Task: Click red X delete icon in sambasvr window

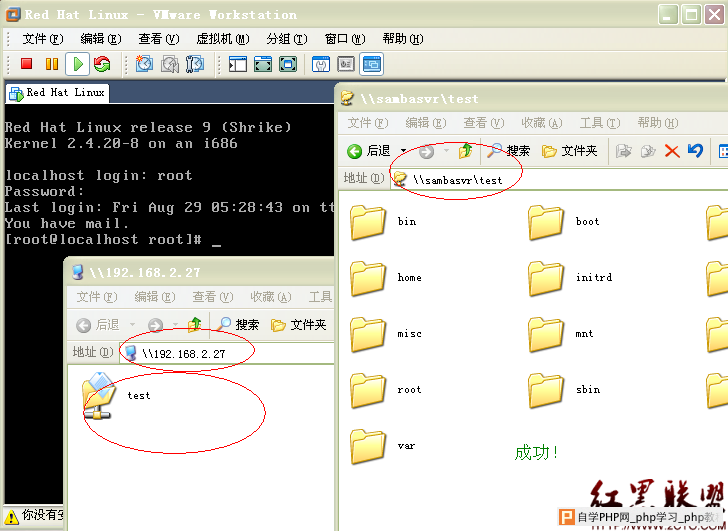Action: coord(672,151)
